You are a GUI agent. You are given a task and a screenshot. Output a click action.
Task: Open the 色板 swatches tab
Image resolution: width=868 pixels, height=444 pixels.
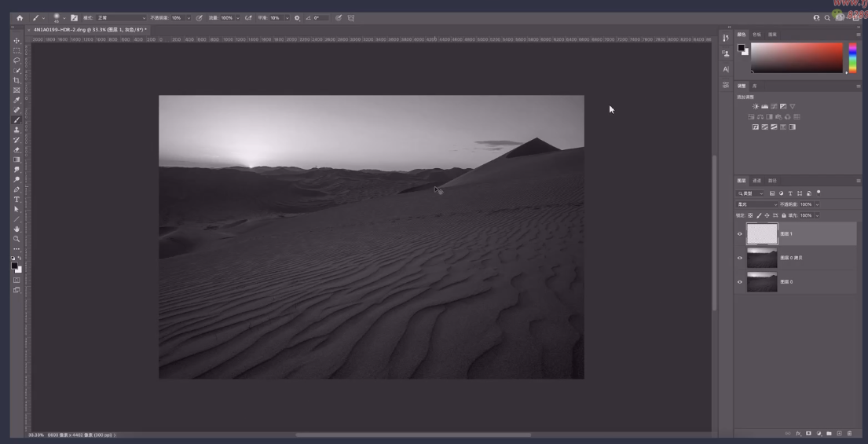(756, 35)
